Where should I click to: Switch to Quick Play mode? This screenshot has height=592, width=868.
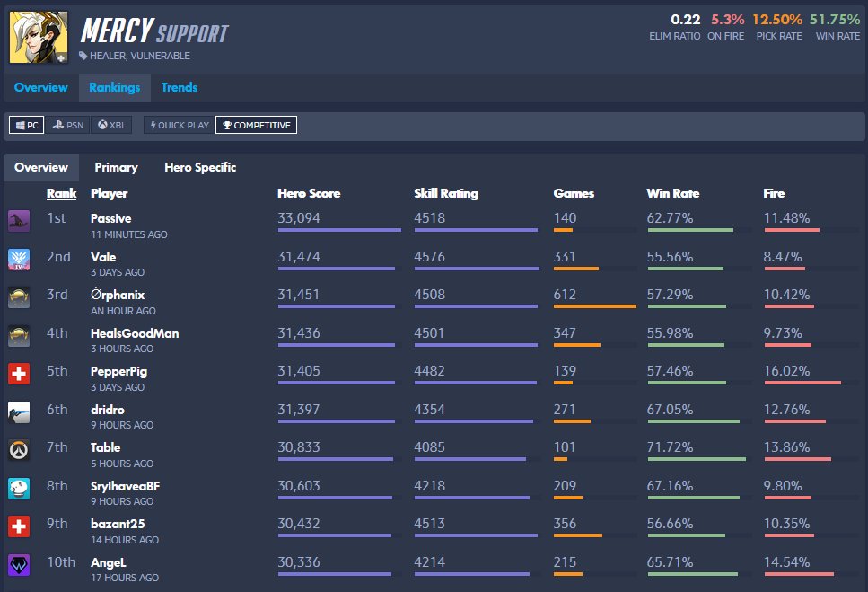click(180, 125)
